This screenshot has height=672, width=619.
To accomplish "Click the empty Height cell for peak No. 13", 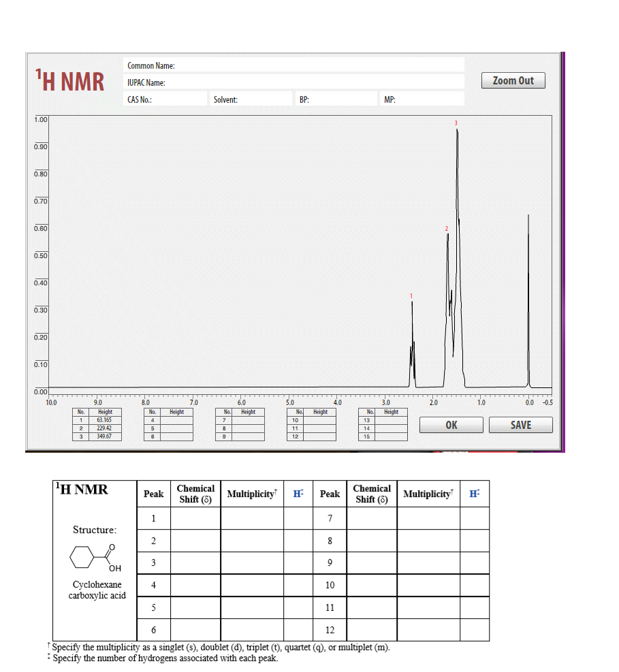I will (x=392, y=420).
